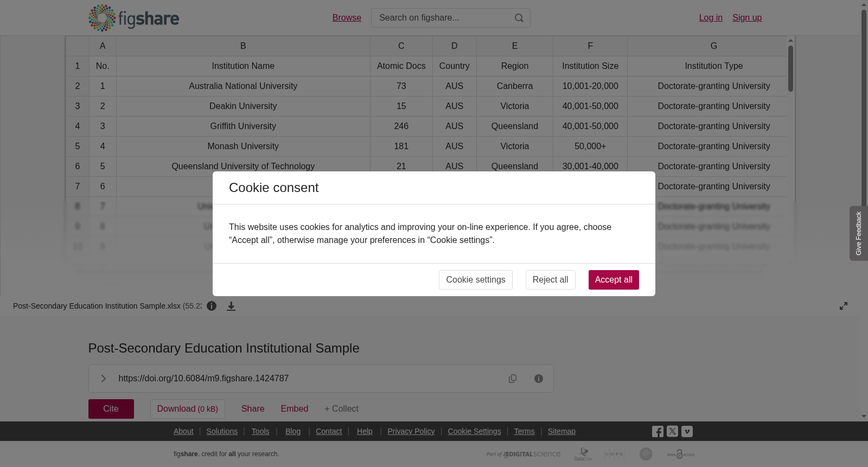The image size is (868, 467).
Task: Open figshare's X (Twitter) footer icon
Action: pos(672,431)
